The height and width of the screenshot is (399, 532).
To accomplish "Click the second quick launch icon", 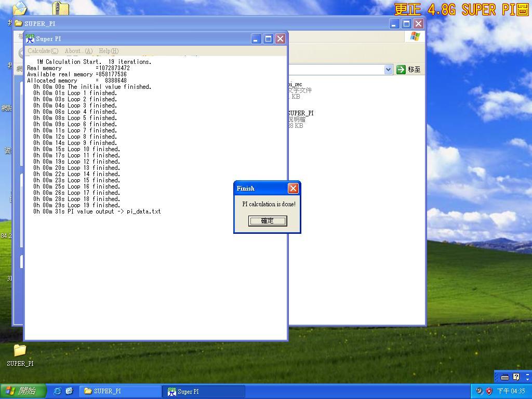I will click(x=69, y=391).
